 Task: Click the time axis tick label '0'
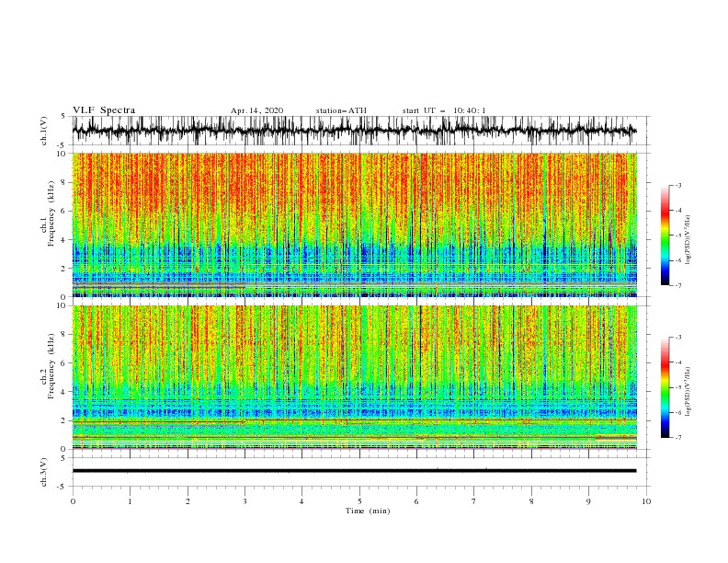point(73,501)
